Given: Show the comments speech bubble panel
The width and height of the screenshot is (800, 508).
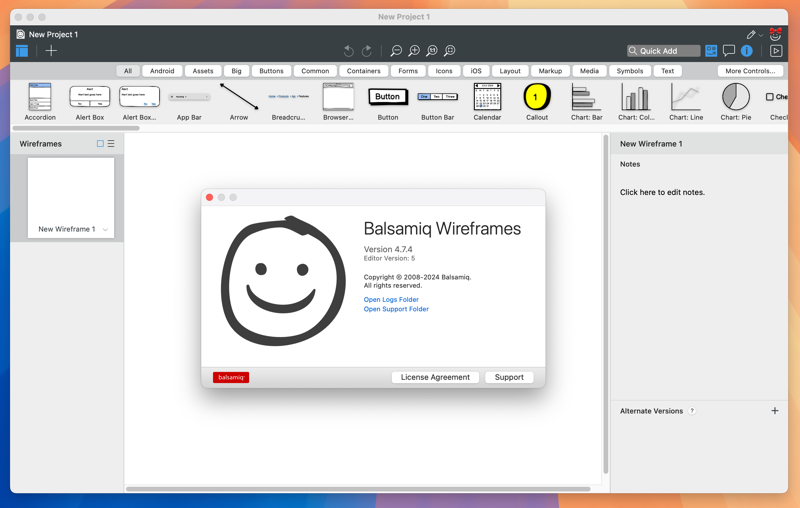Looking at the screenshot, I should tap(729, 50).
